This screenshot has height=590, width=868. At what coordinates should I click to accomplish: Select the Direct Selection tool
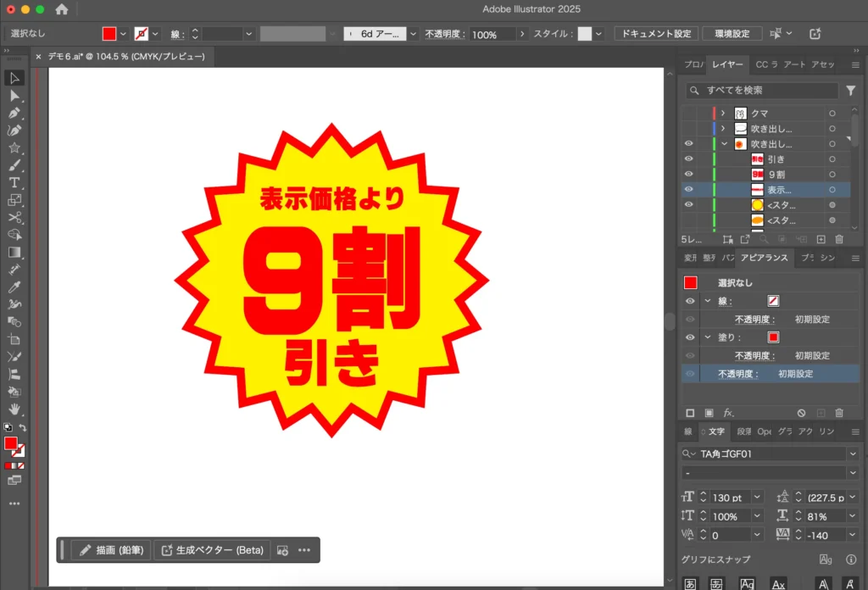click(x=14, y=95)
